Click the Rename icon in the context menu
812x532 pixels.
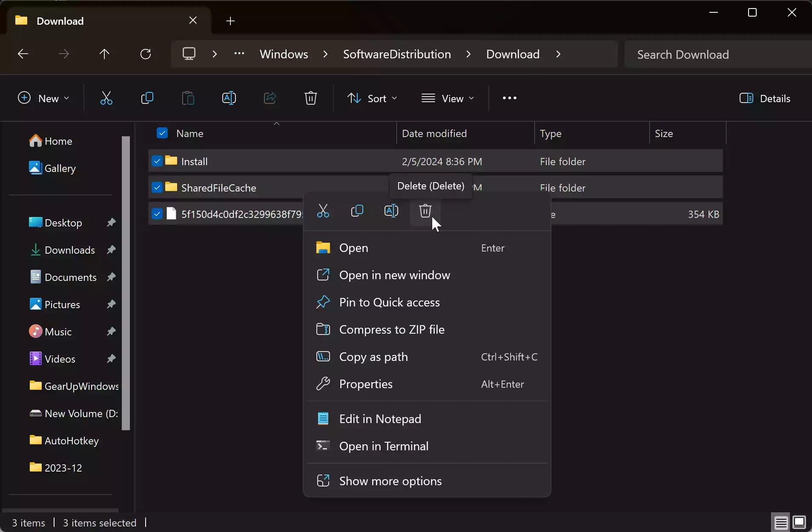pos(391,212)
